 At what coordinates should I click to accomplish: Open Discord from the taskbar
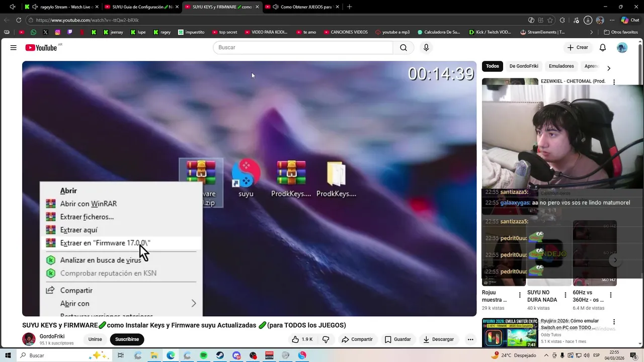(x=236, y=355)
